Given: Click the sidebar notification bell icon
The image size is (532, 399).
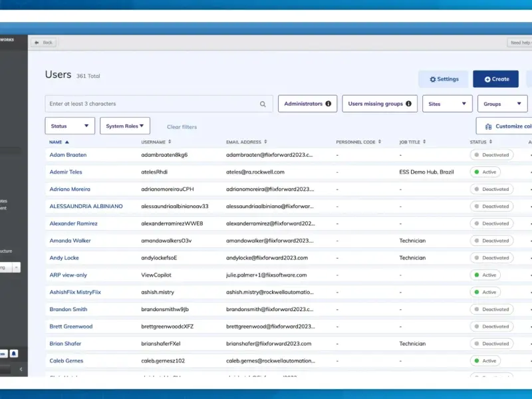Looking at the screenshot, I should pyautogui.click(x=13, y=354).
